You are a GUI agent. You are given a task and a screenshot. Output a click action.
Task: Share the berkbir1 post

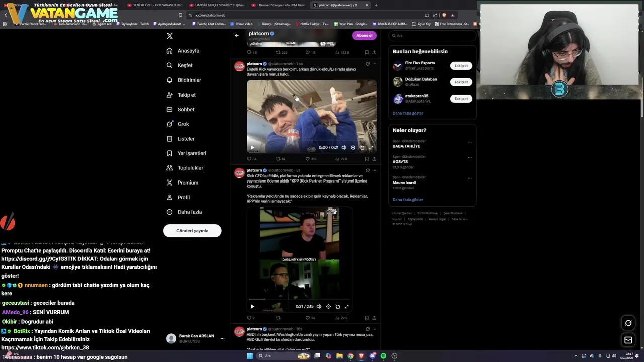pos(374,159)
